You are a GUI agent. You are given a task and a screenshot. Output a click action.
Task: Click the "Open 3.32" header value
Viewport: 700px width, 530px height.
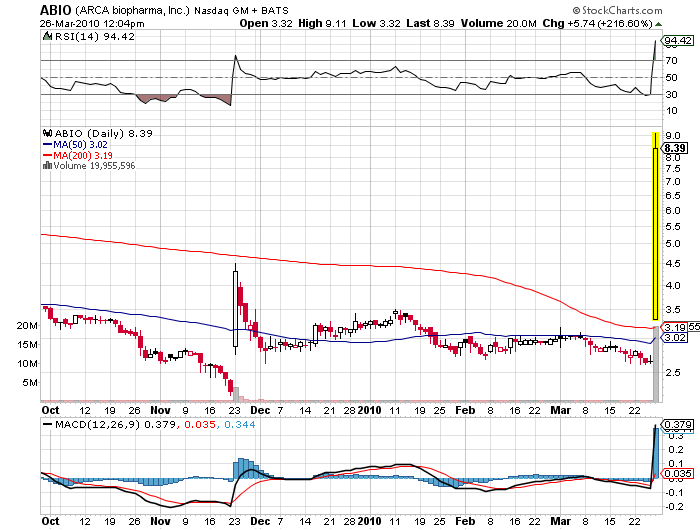[266, 23]
